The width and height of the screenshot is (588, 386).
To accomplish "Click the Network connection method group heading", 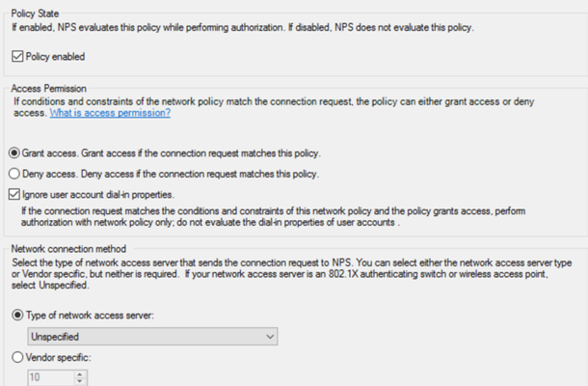I will click(x=68, y=249).
